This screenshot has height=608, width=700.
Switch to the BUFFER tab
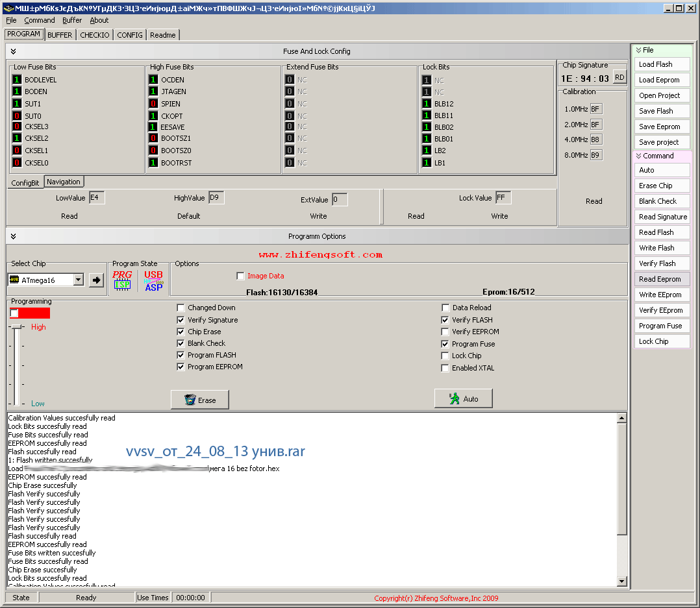[60, 35]
